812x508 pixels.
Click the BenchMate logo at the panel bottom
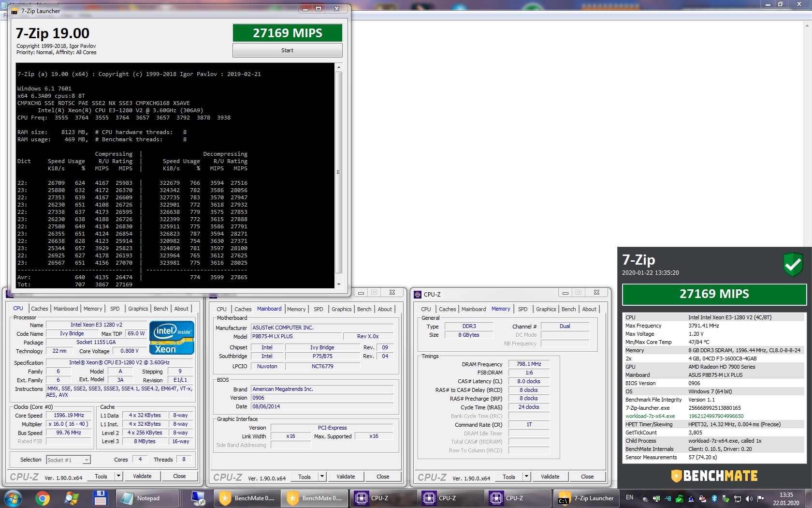pyautogui.click(x=714, y=476)
